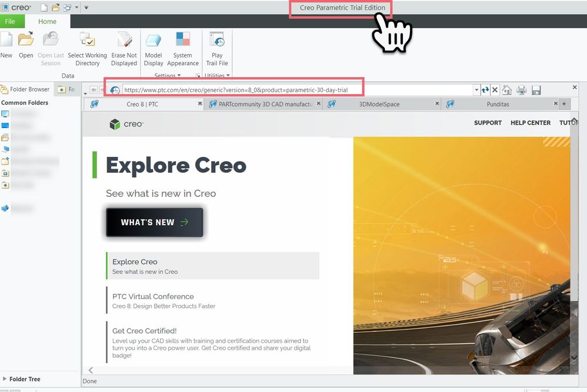Screen dimensions: 587x392
Task: Expand the Settings group dropdown
Action: [x=168, y=76]
